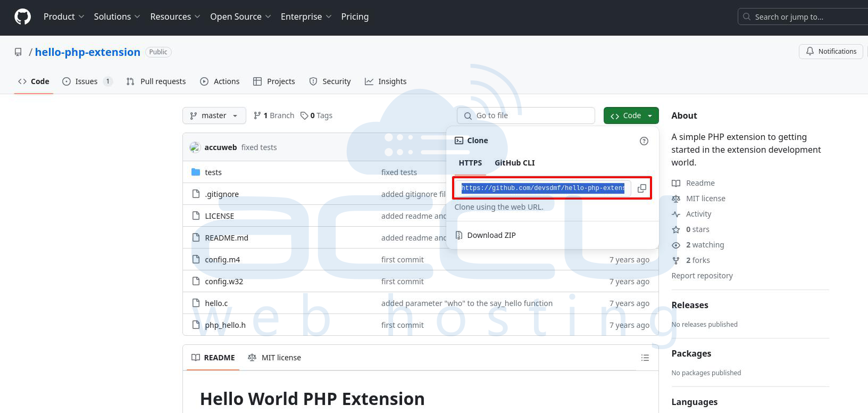Open commit 'added parameter "who"' message
This screenshot has height=413, width=868.
[x=467, y=303]
